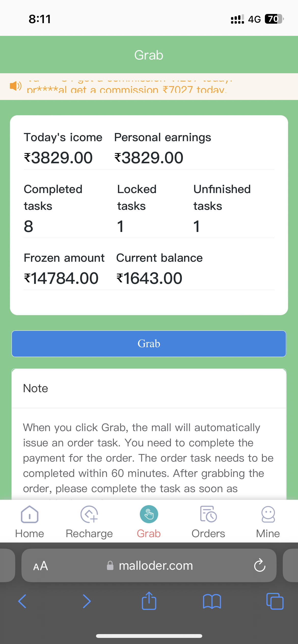Image resolution: width=298 pixels, height=644 pixels.
Task: Tap the Home house icon
Action: click(30, 514)
